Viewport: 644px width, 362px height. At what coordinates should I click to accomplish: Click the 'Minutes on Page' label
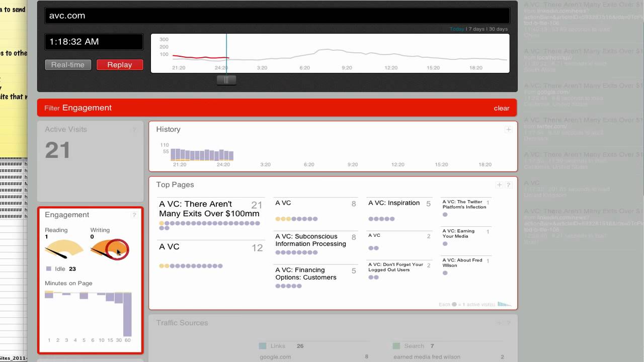pyautogui.click(x=68, y=284)
